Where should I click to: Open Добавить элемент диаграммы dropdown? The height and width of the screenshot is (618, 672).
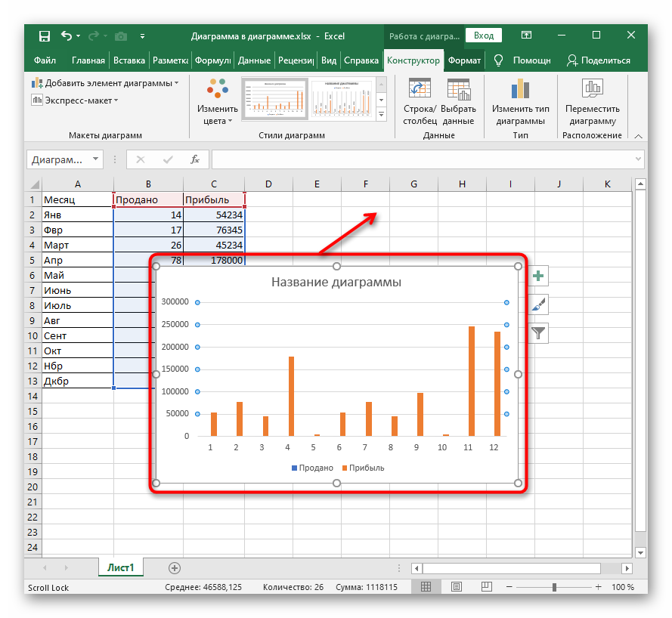pyautogui.click(x=105, y=83)
